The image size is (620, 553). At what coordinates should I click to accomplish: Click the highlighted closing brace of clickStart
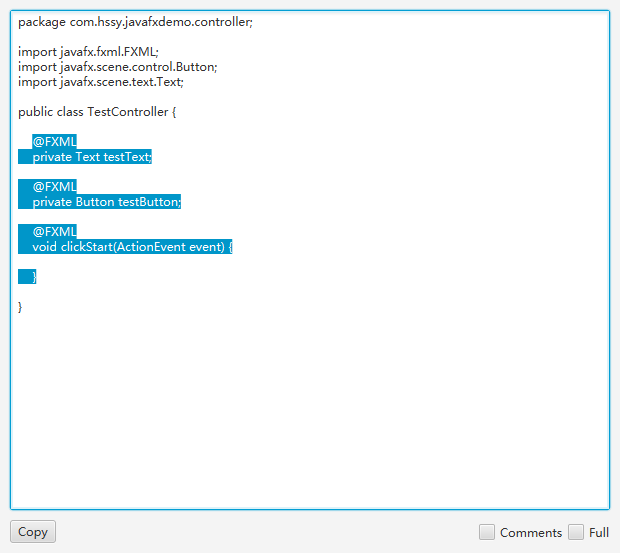tap(34, 277)
